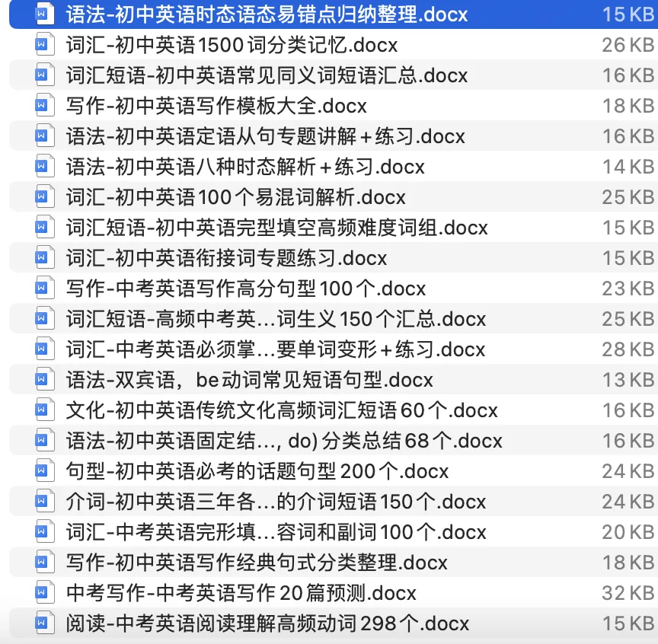658x644 pixels.
Task: Click the icon of 语法-初中英语固定结…分类总结68个.docx
Action: tap(44, 440)
